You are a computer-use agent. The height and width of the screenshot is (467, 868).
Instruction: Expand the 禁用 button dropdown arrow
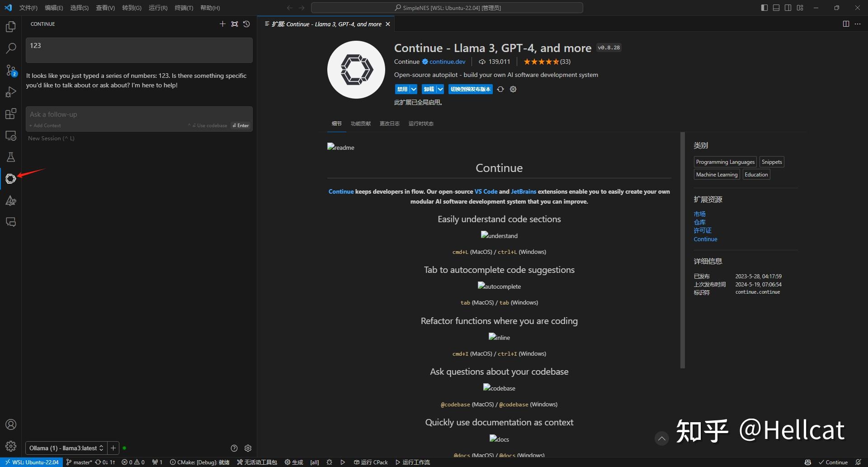[x=413, y=89]
